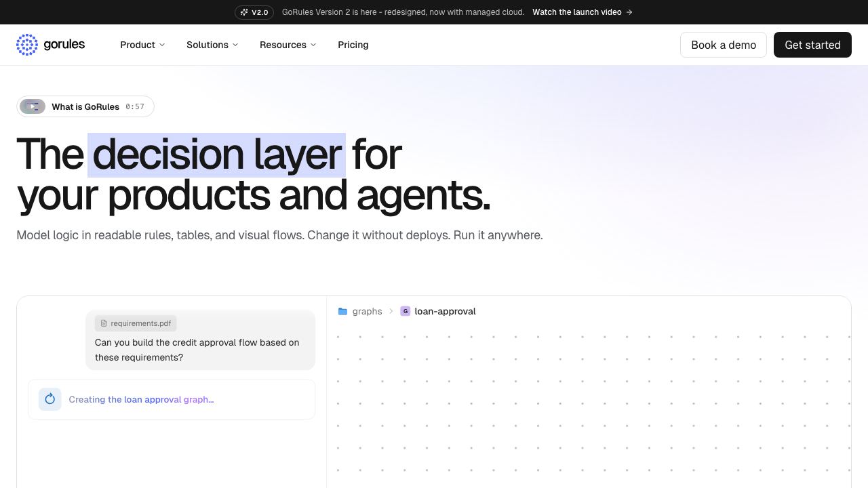The image size is (868, 488).
Task: Click the requirements.pdf attachment name
Action: point(140,323)
